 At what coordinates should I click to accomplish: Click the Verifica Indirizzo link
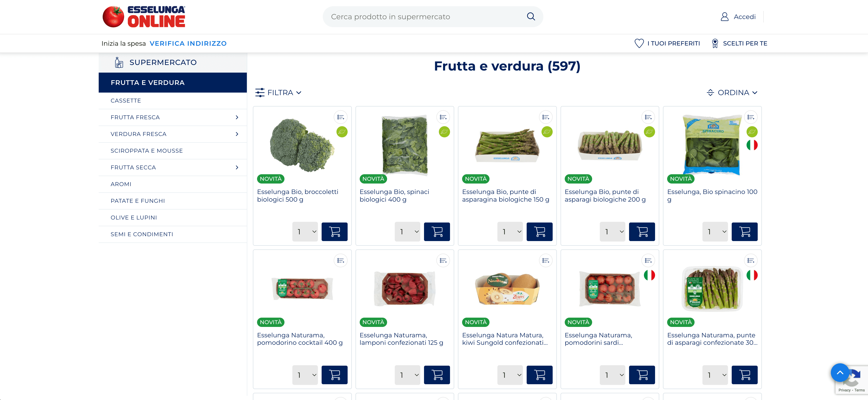click(x=188, y=43)
